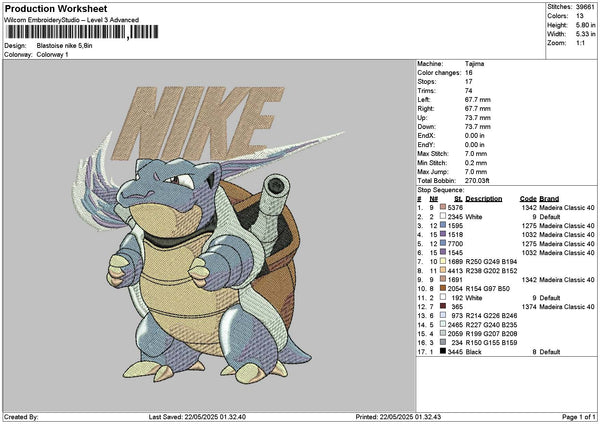600x424 pixels.
Task: Click the Up label in the stats list
Action: click(x=422, y=118)
